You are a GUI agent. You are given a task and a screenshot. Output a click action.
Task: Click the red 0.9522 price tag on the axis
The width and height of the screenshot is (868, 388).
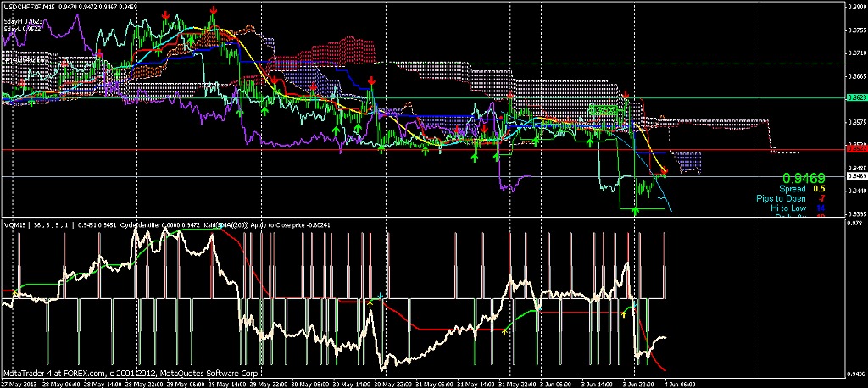(x=854, y=149)
